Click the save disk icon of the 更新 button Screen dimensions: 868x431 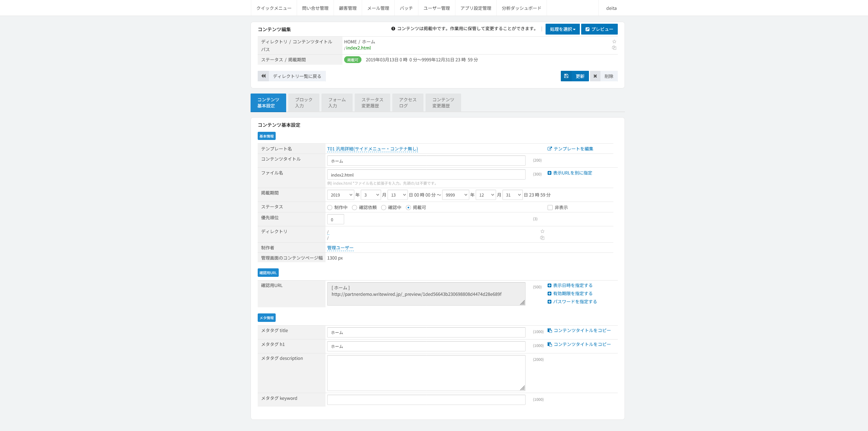(566, 76)
